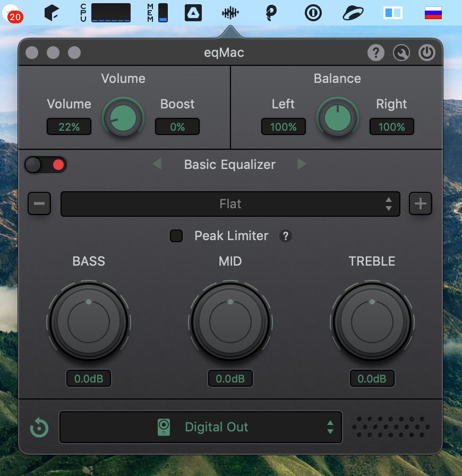462x476 pixels.
Task: Click the Balance section heading
Action: click(337, 79)
